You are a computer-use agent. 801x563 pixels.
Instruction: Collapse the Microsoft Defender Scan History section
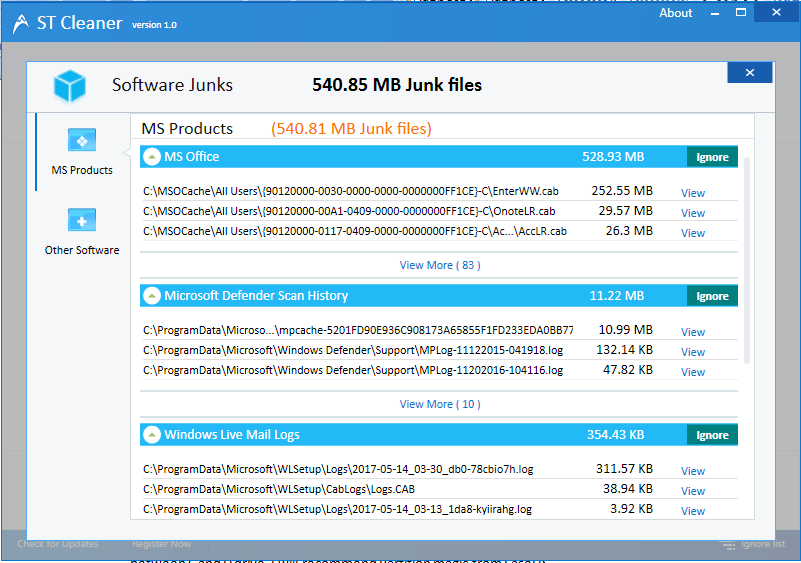[x=151, y=296]
